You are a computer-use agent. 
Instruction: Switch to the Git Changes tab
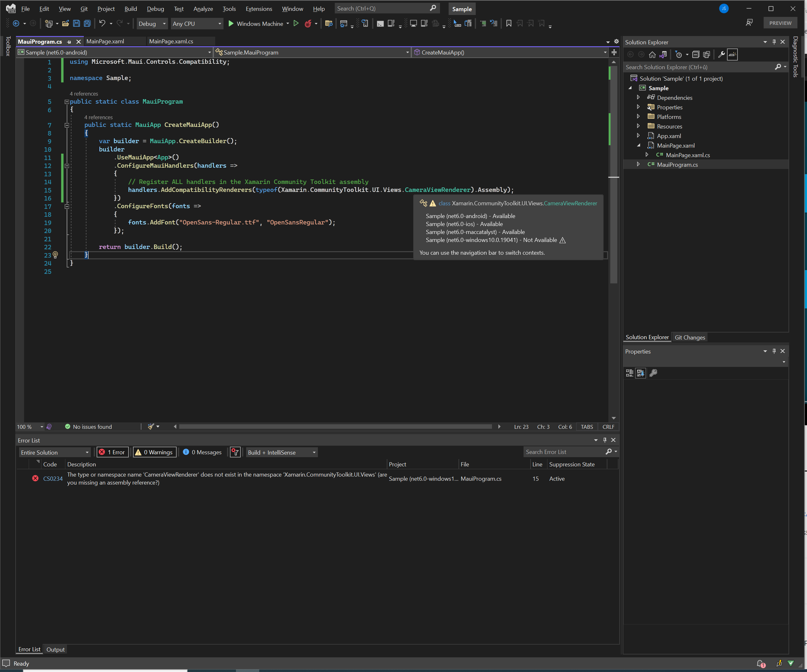[x=690, y=337]
